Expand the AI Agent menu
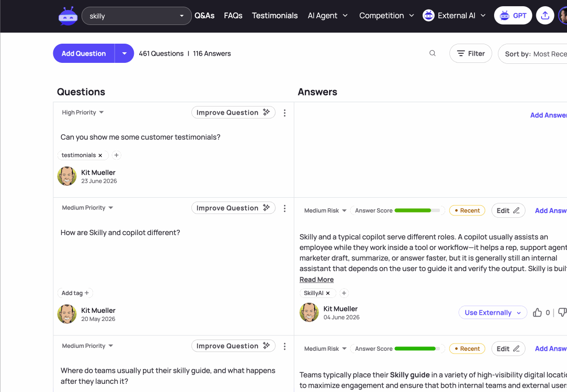The image size is (567, 392). (x=328, y=15)
